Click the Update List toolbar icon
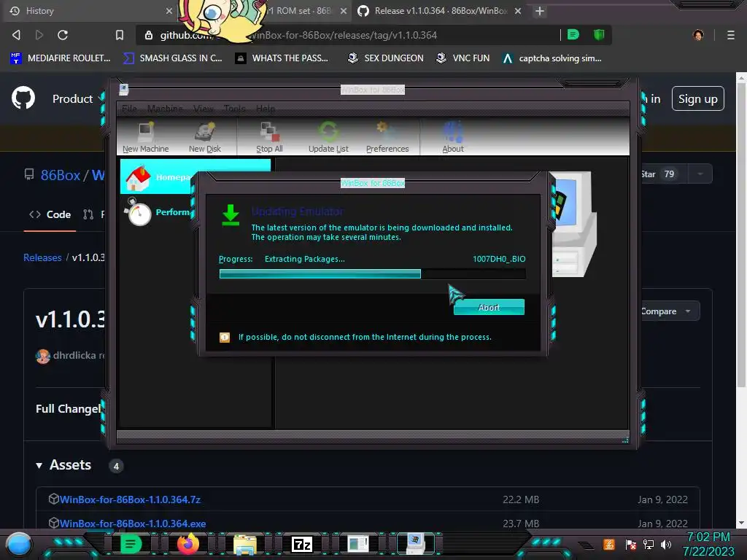 tap(328, 138)
